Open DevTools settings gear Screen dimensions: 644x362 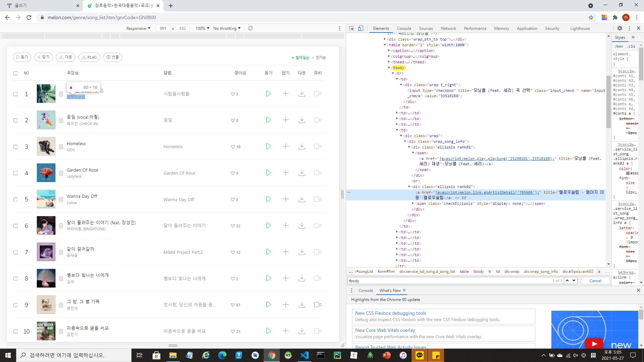(x=620, y=28)
